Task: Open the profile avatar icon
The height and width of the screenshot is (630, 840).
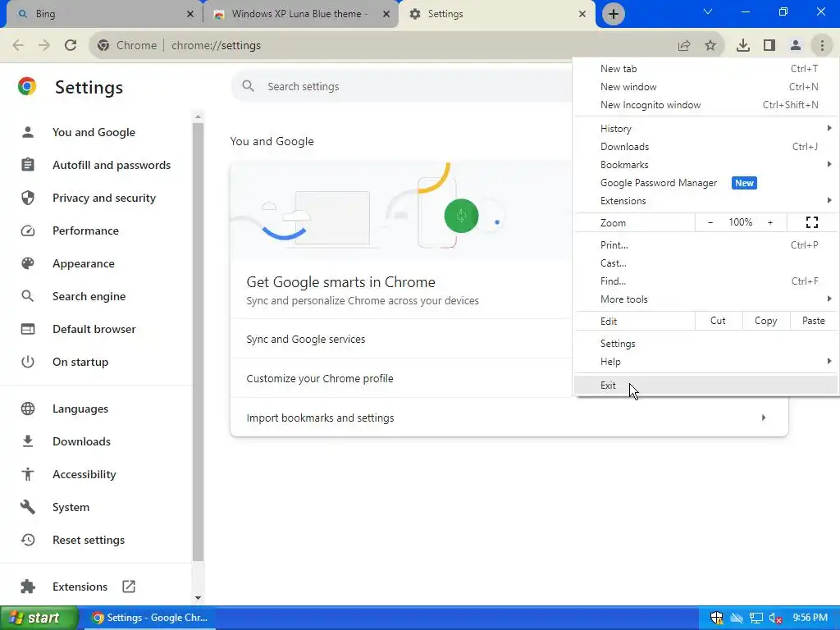Action: pyautogui.click(x=796, y=46)
